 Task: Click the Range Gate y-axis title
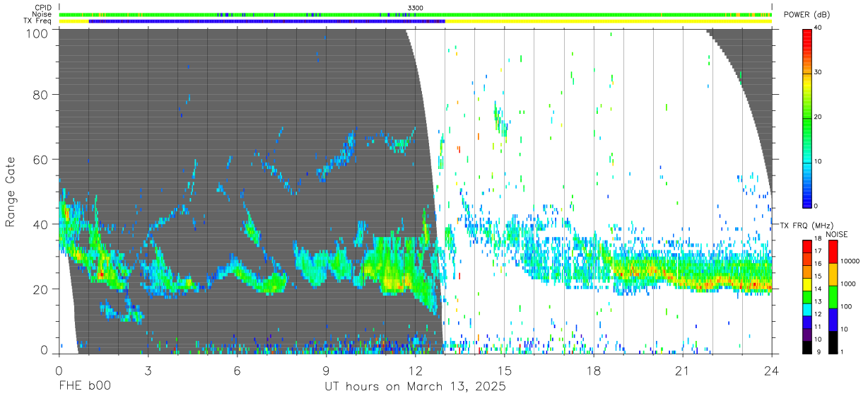point(11,192)
